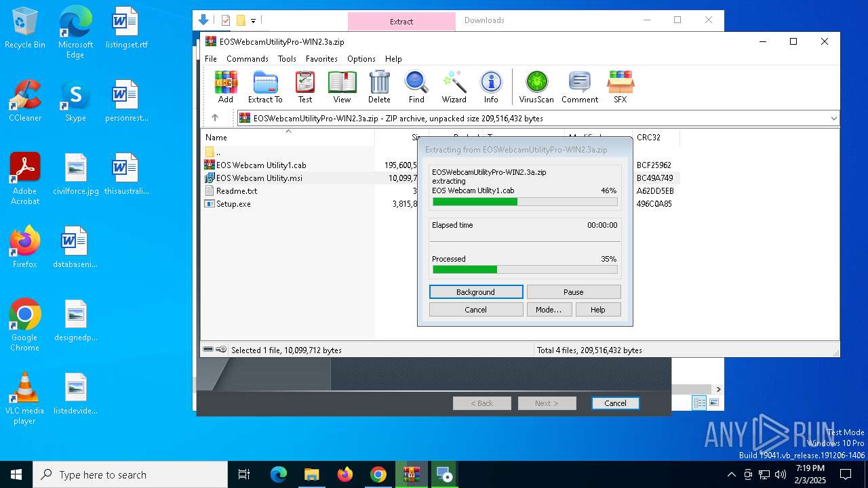Open the Windows Start menu
The height and width of the screenshot is (488, 868).
click(16, 474)
